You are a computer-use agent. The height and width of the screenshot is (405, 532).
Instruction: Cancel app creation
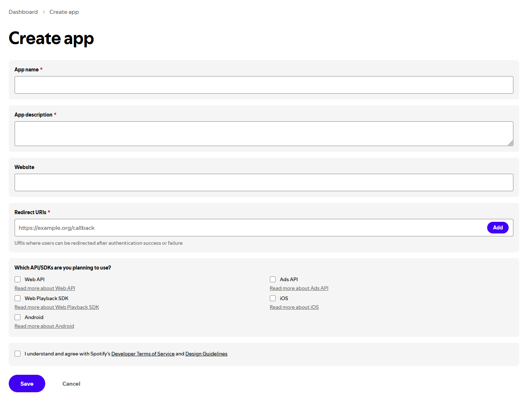[x=71, y=384]
